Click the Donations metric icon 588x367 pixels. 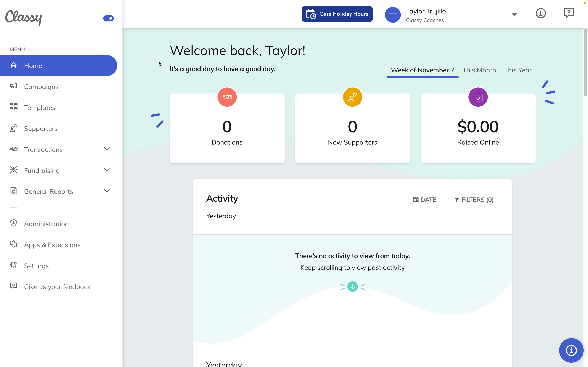pyautogui.click(x=227, y=97)
